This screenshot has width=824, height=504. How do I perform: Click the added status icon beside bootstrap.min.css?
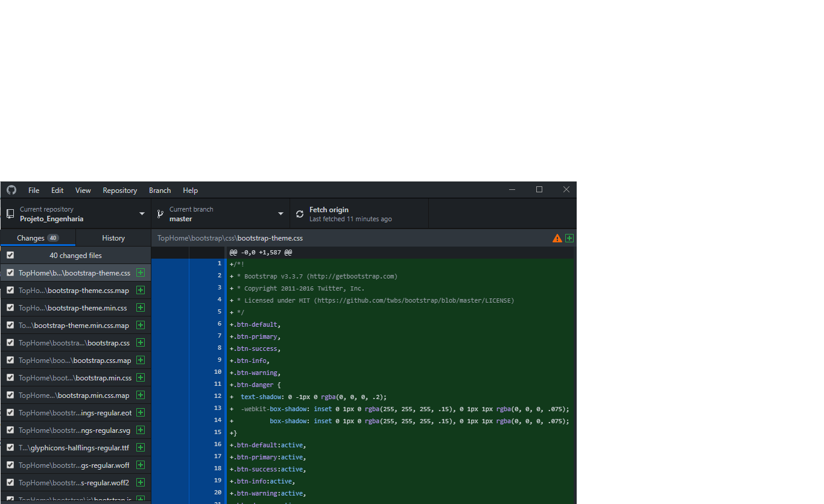point(139,377)
